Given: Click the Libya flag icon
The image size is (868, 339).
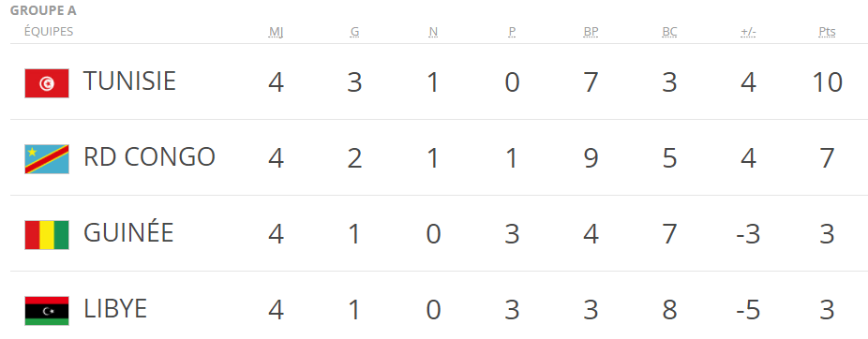Looking at the screenshot, I should pyautogui.click(x=47, y=311).
